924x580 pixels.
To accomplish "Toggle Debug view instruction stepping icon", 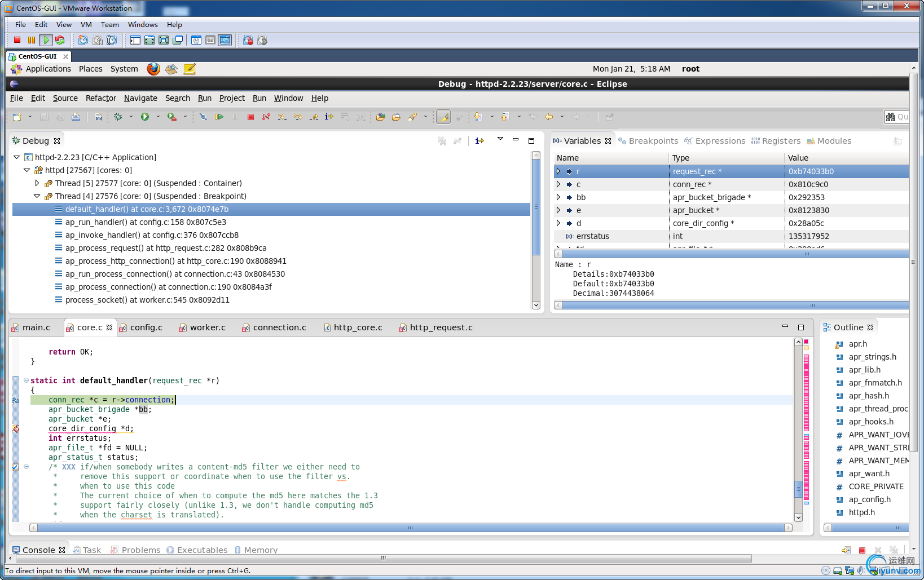I will pyautogui.click(x=479, y=141).
